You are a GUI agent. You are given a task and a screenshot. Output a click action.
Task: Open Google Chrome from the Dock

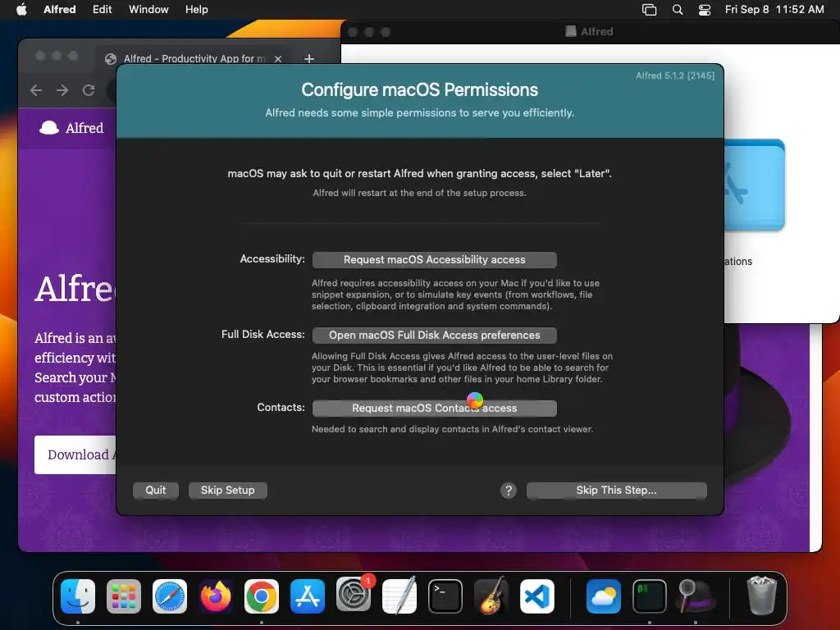(x=262, y=596)
